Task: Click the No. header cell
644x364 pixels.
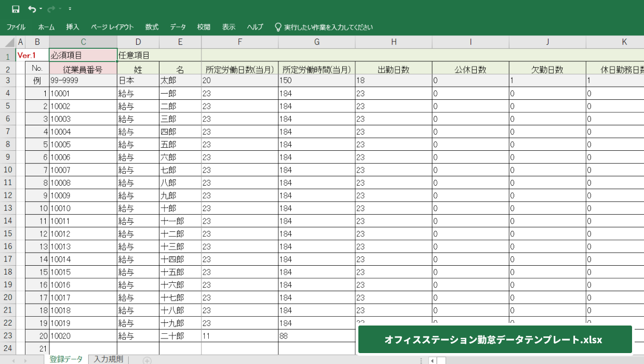Action: tap(37, 68)
